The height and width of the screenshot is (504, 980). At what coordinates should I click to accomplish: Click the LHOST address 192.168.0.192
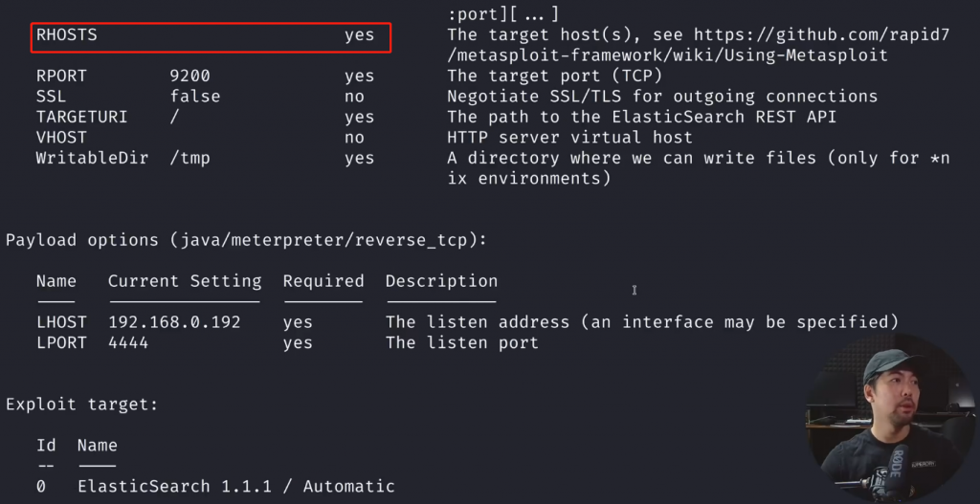coord(174,322)
